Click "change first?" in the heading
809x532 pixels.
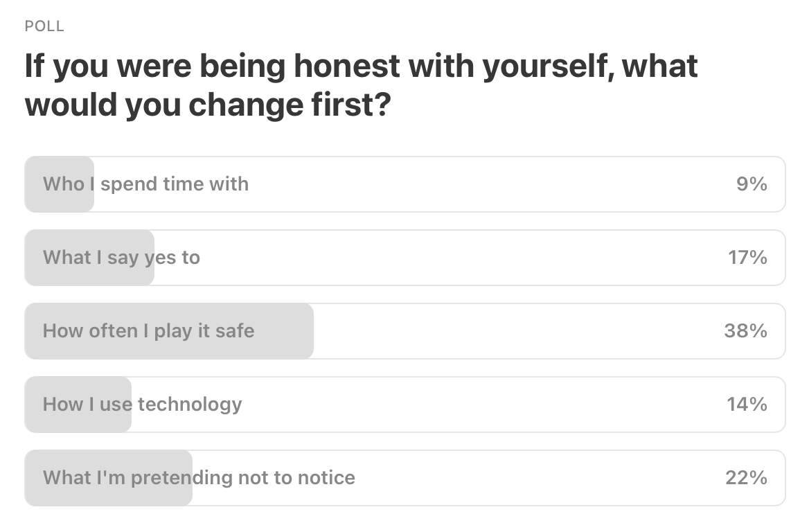[290, 105]
